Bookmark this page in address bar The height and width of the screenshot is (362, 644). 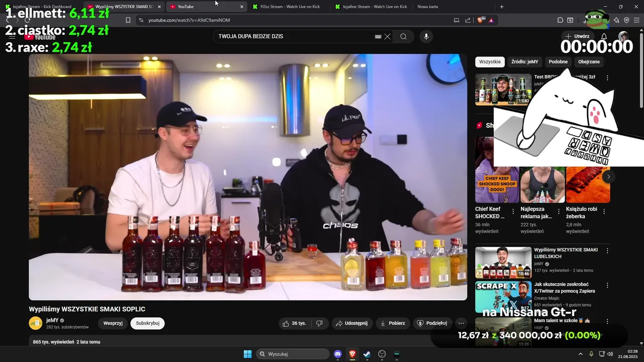[128, 20]
